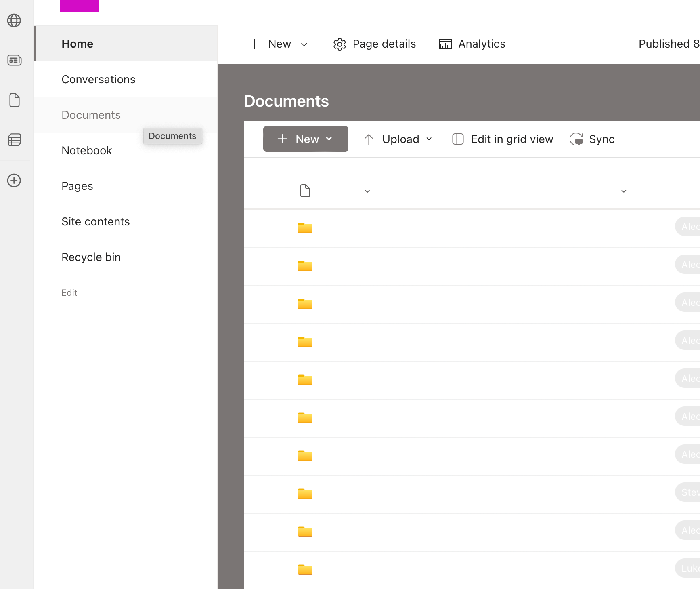Viewport: 700px width, 589px height.
Task: Open the Notebook navigation item
Action: (x=126, y=150)
